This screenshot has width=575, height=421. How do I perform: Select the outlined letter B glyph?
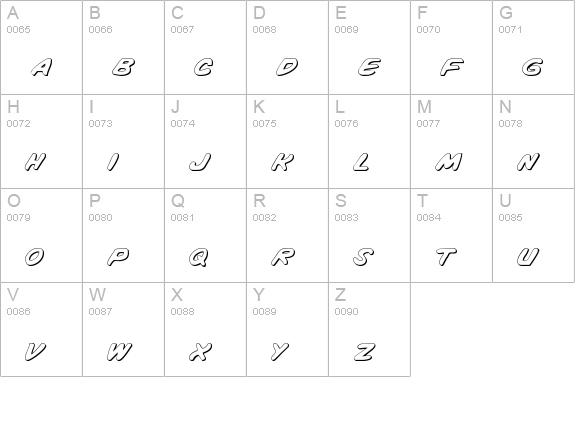coord(124,67)
